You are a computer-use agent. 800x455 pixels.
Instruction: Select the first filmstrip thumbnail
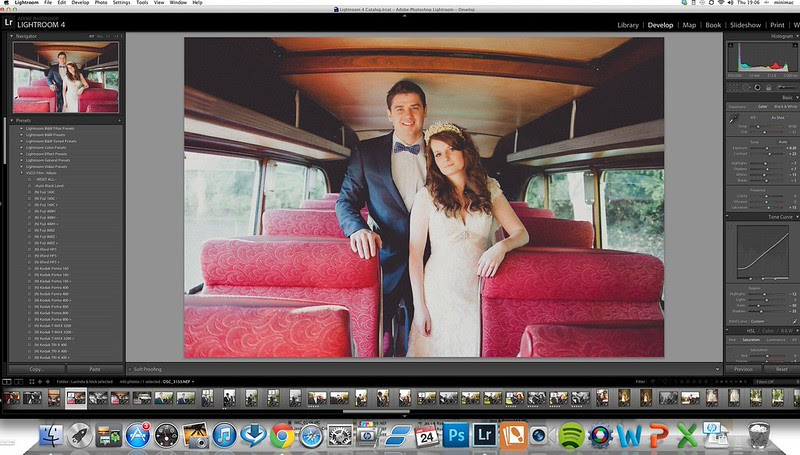[11, 398]
